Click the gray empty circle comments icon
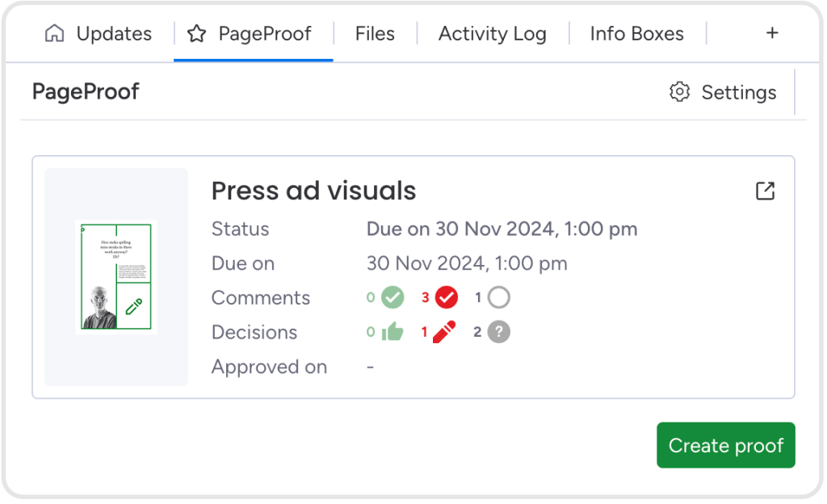The height and width of the screenshot is (504, 827). pyautogui.click(x=499, y=298)
